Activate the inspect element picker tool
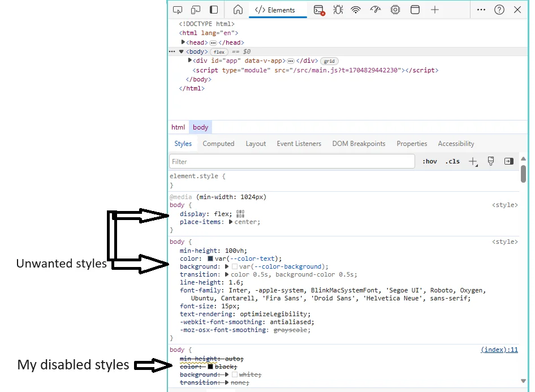Viewport: 535px width, 392px height. (x=178, y=10)
